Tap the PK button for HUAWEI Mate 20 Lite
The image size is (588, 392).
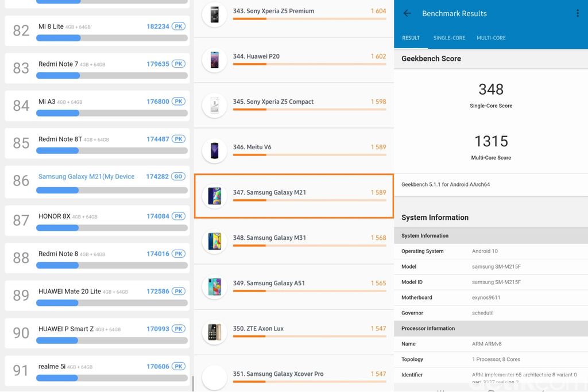point(179,291)
